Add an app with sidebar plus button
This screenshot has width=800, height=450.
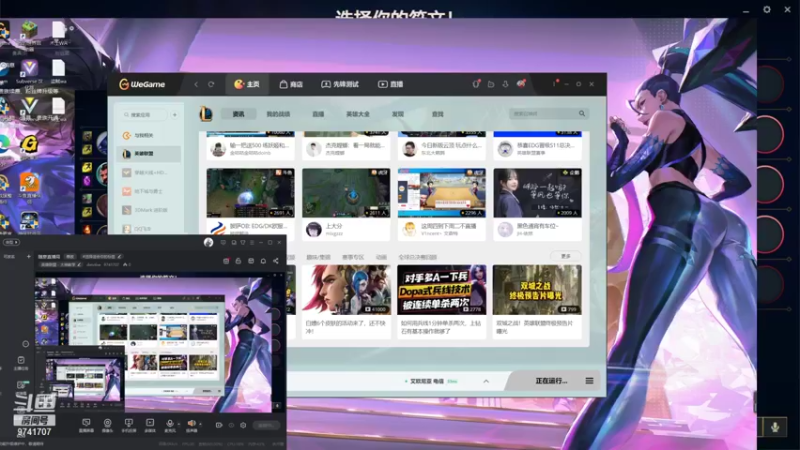(174, 115)
